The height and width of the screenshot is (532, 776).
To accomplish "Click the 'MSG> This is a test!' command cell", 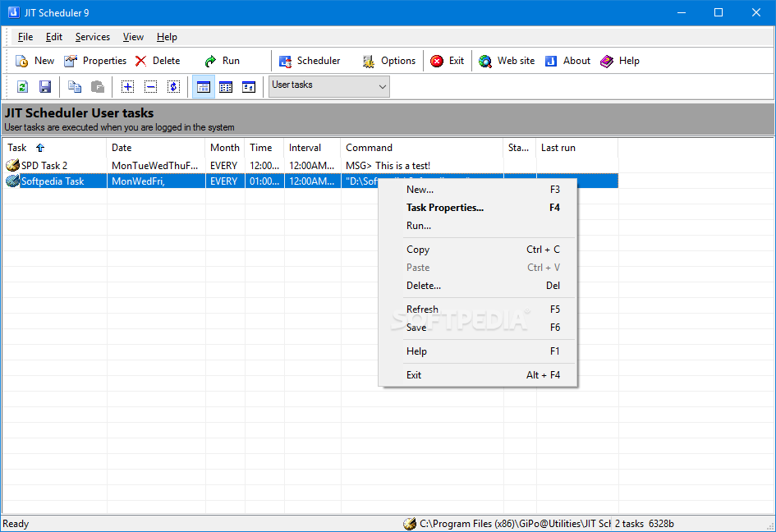I will 388,165.
